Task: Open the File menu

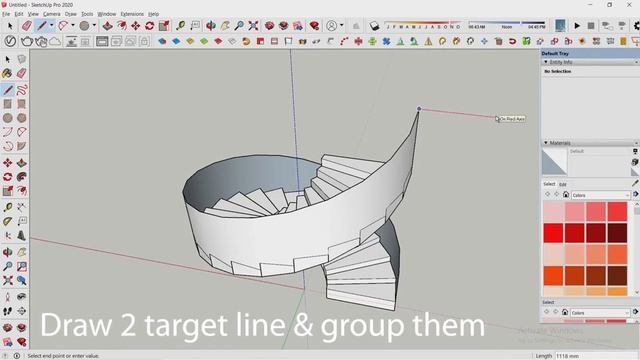Action: 6,14
